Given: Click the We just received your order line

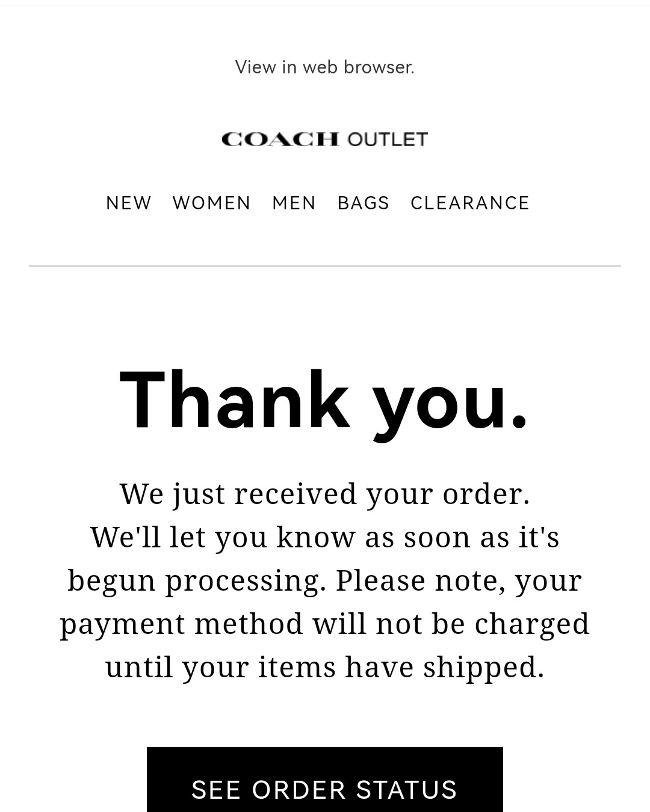Looking at the screenshot, I should 325,495.
